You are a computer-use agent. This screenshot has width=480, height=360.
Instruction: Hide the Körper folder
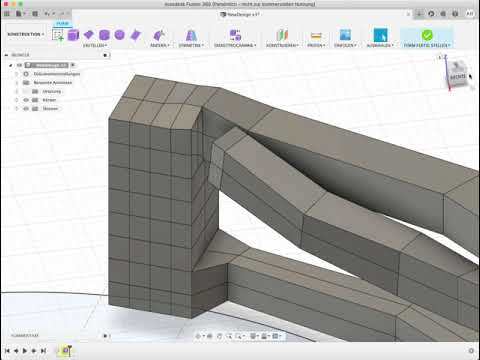point(26,100)
